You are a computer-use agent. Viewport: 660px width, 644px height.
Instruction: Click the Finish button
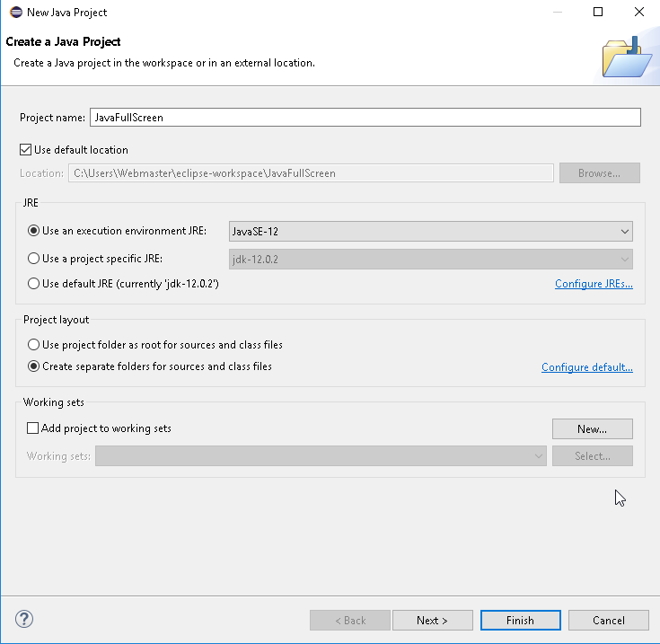tap(520, 620)
